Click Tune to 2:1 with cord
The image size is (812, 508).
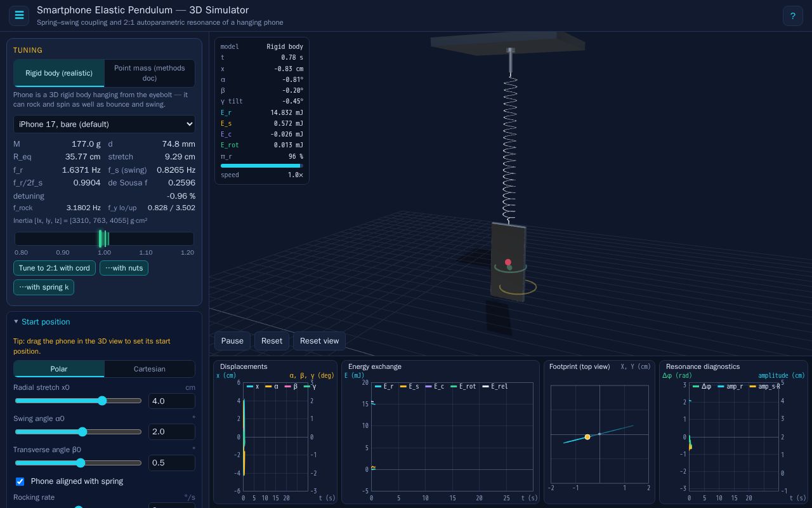click(x=55, y=268)
